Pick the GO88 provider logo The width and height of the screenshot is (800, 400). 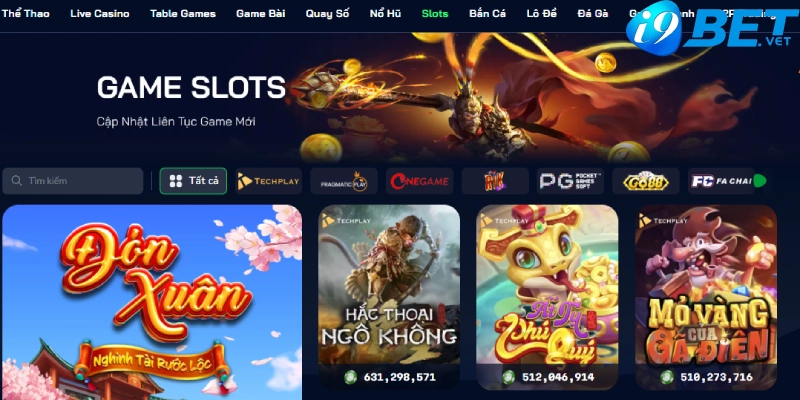(x=646, y=181)
